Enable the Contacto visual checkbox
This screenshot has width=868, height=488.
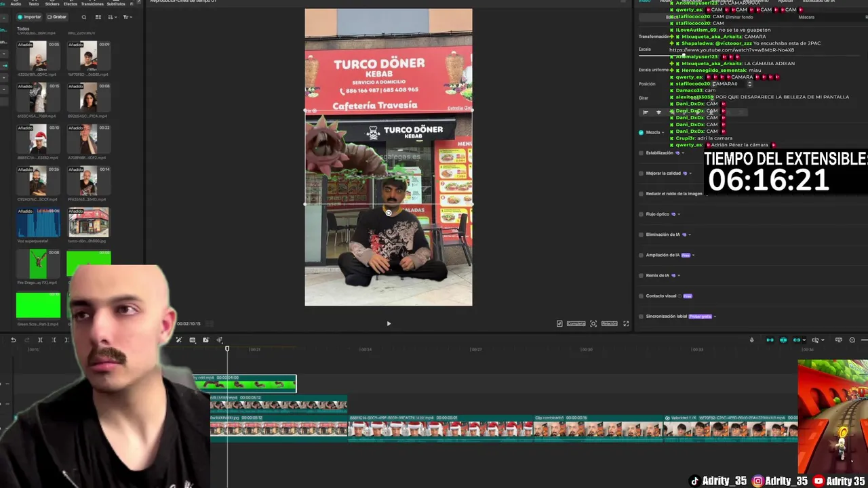(x=641, y=296)
